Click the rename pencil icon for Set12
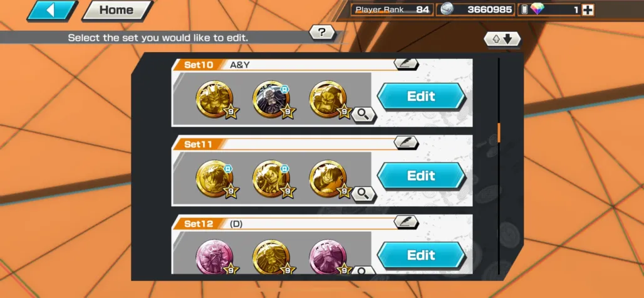The image size is (644, 298). pyautogui.click(x=406, y=222)
